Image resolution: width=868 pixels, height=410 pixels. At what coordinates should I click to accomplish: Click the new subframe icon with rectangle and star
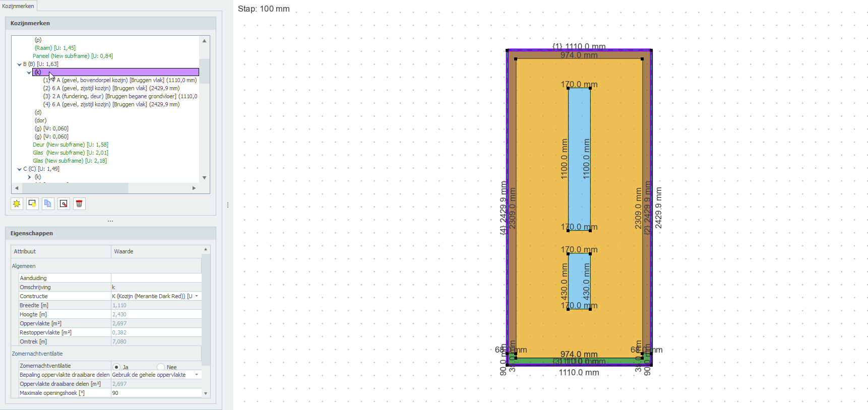[x=32, y=203]
